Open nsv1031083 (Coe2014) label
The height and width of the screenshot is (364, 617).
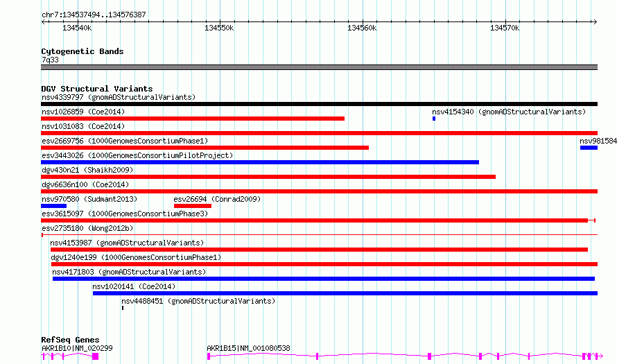click(x=83, y=126)
